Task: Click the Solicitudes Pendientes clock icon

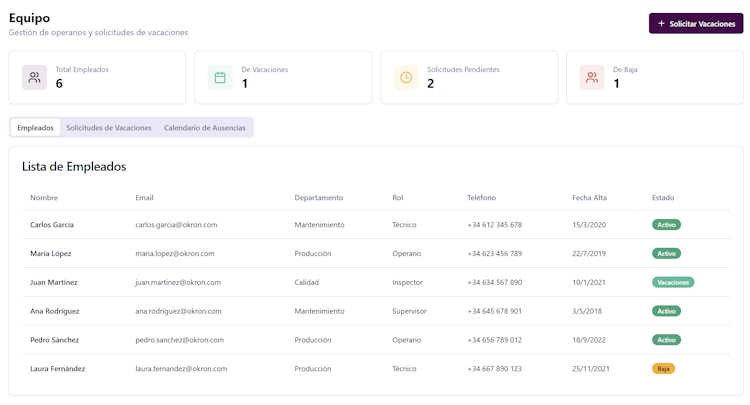Action: 406,77
